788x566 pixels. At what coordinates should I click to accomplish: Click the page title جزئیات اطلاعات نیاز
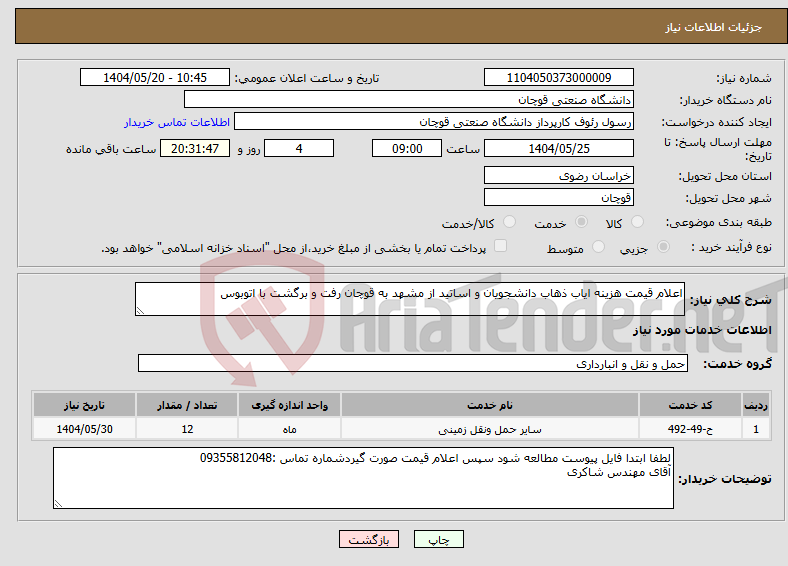coord(714,27)
